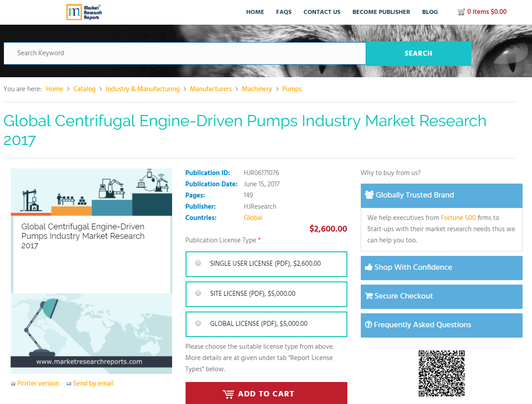This screenshot has width=532, height=404.
Task: Focus the Search Keyword input field
Action: pos(185,53)
